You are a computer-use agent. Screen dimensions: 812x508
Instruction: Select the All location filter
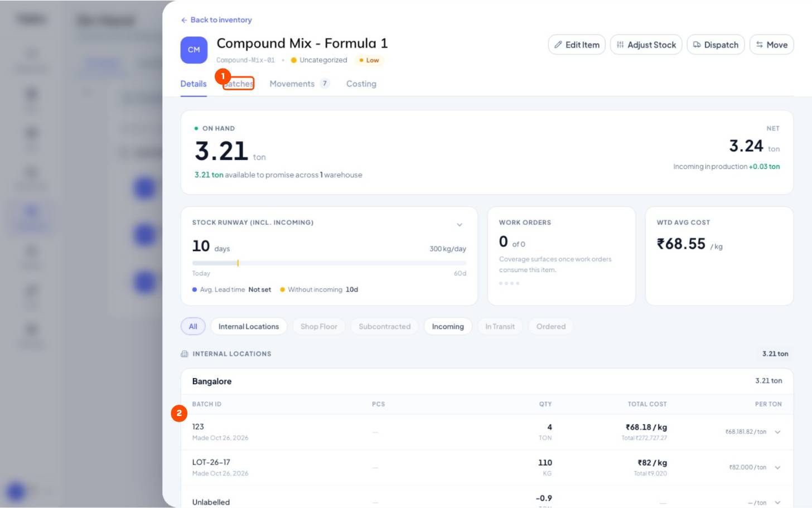(x=193, y=326)
